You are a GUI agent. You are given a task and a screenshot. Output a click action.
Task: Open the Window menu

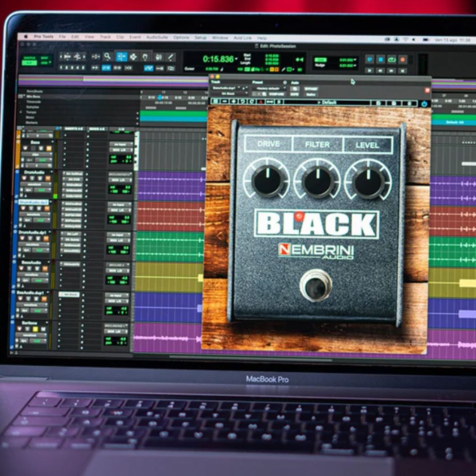tap(220, 38)
